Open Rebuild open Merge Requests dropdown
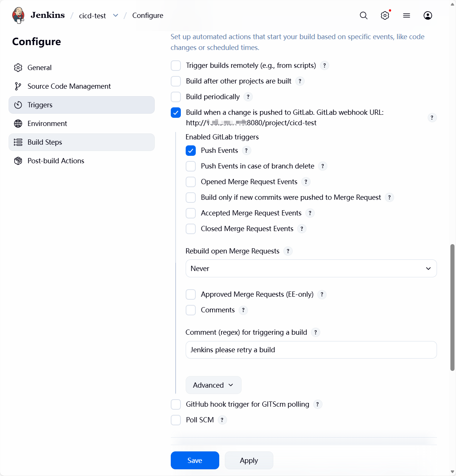Screen dimensions: 456x476 [x=311, y=268]
